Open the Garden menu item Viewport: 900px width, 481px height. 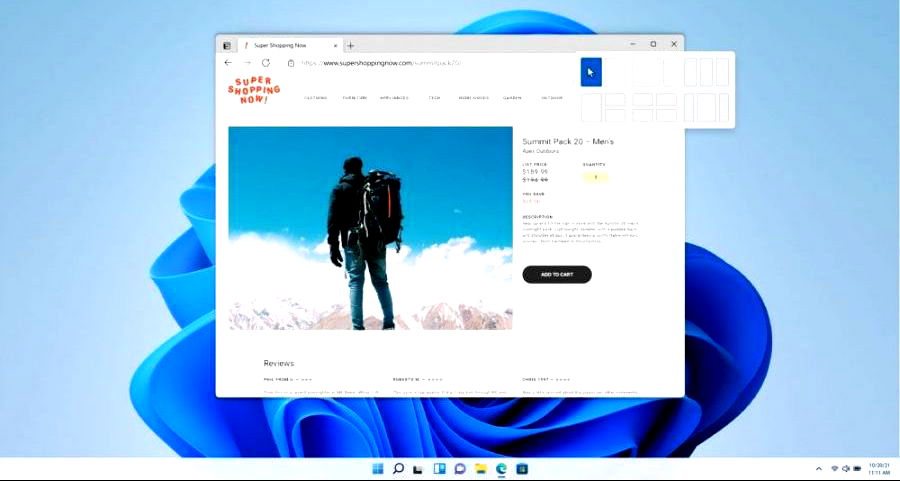[x=513, y=98]
